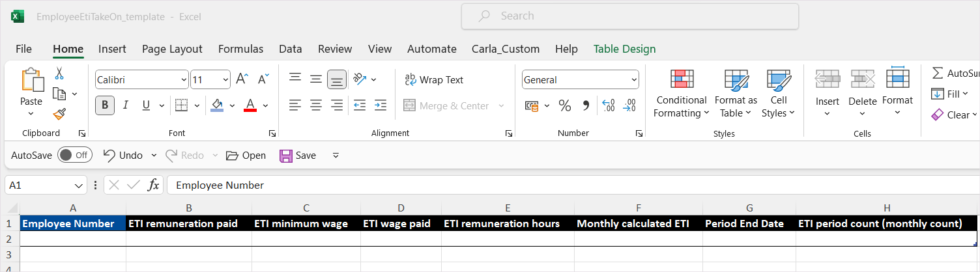980x272 pixels.
Task: Apply Percent Style number format
Action: (x=564, y=105)
